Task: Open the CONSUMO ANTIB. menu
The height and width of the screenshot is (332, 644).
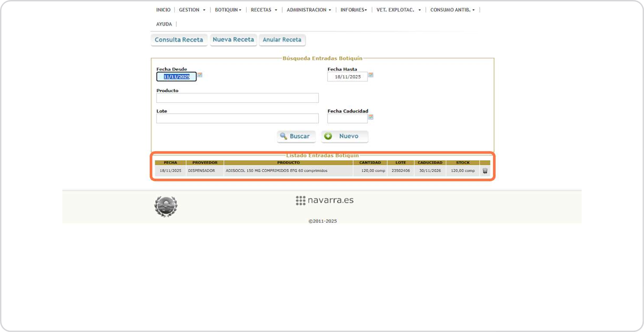Action: click(452, 10)
